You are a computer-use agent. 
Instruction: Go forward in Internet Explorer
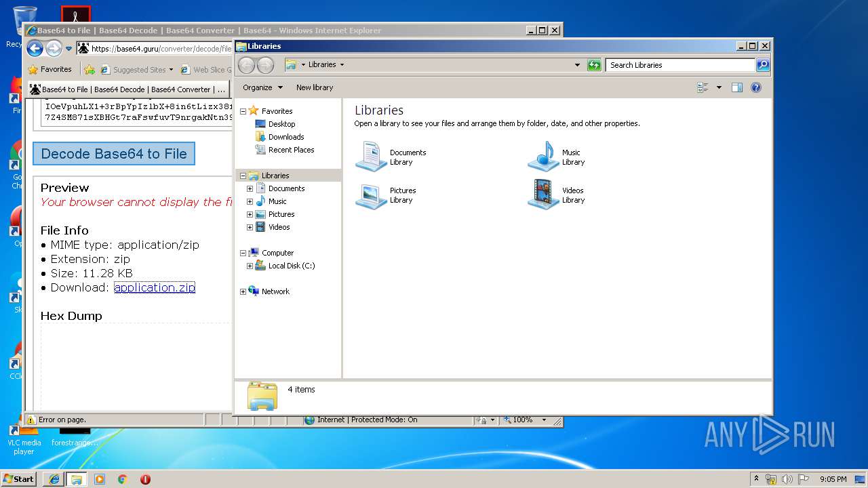tap(54, 48)
